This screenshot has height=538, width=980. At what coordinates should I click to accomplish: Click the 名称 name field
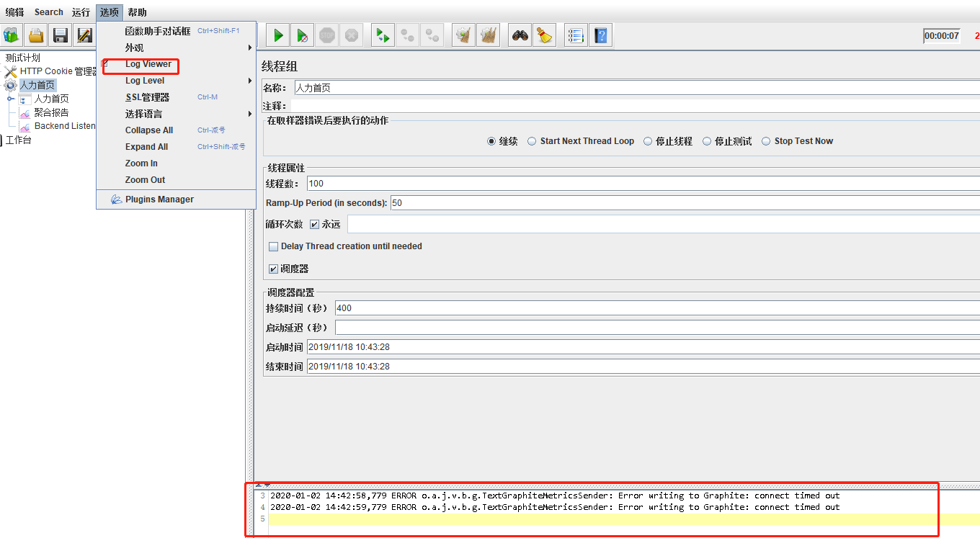637,88
